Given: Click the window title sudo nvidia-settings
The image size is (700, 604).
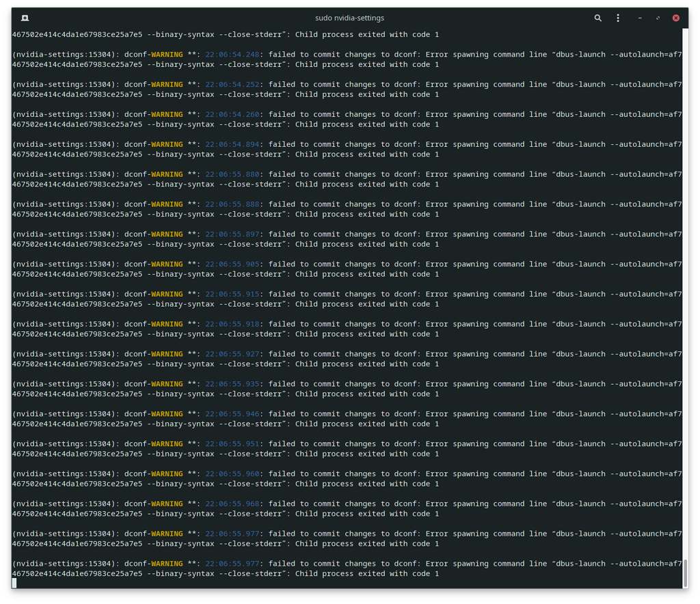Looking at the screenshot, I should tap(350, 18).
